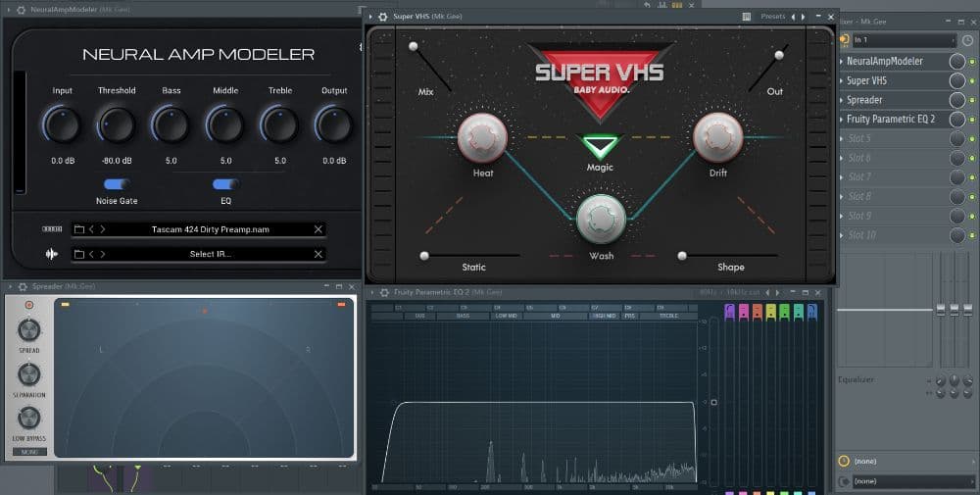980x495 pixels.
Task: Expand Fruity Parametric EQ 2 slot arrow
Action: coord(841,120)
